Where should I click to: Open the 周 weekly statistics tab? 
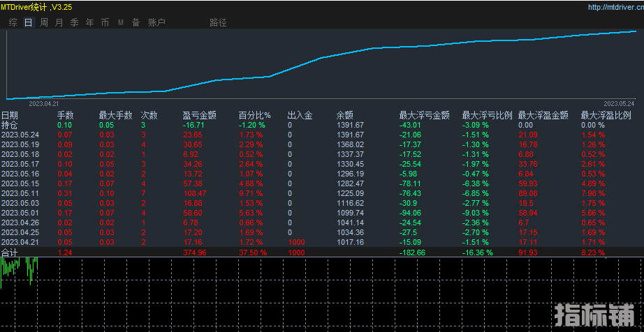coord(44,22)
